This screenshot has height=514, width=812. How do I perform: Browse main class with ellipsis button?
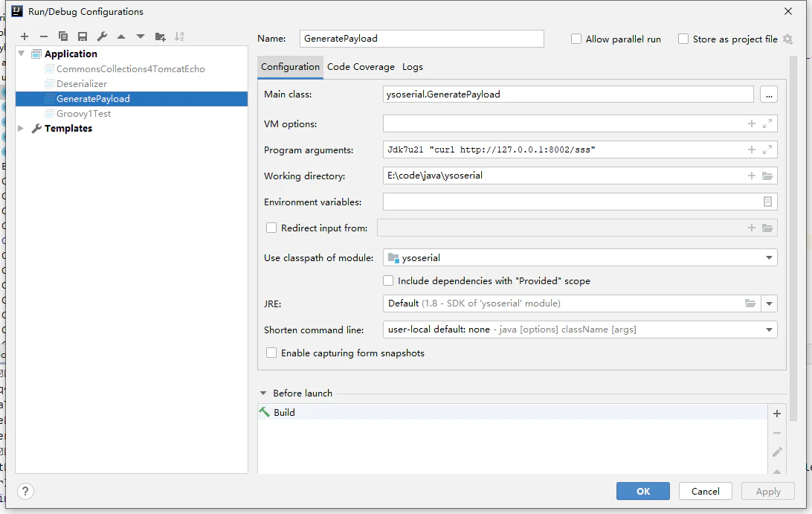[x=769, y=94]
